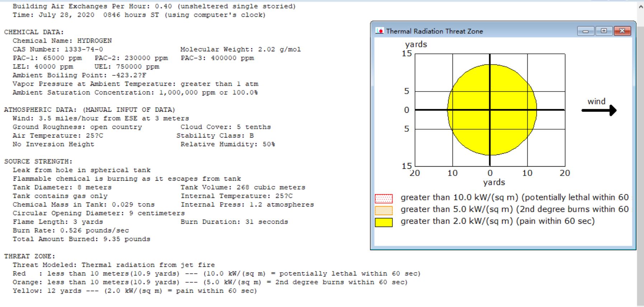
Task: Click the 'Red : less than 10 meters' line
Action: (216, 273)
